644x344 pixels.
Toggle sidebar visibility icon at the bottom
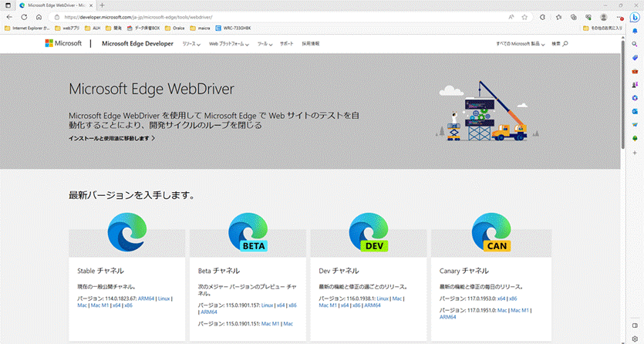(635, 325)
